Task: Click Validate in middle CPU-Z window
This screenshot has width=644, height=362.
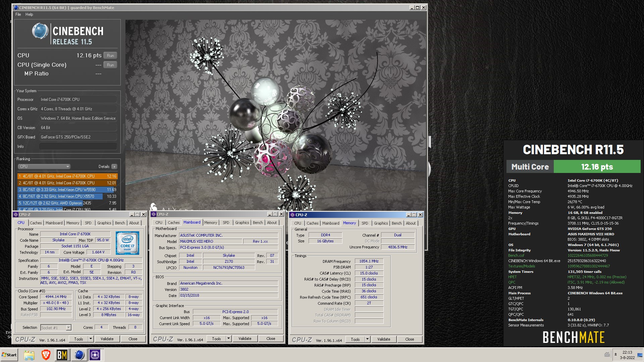Action: point(245,339)
